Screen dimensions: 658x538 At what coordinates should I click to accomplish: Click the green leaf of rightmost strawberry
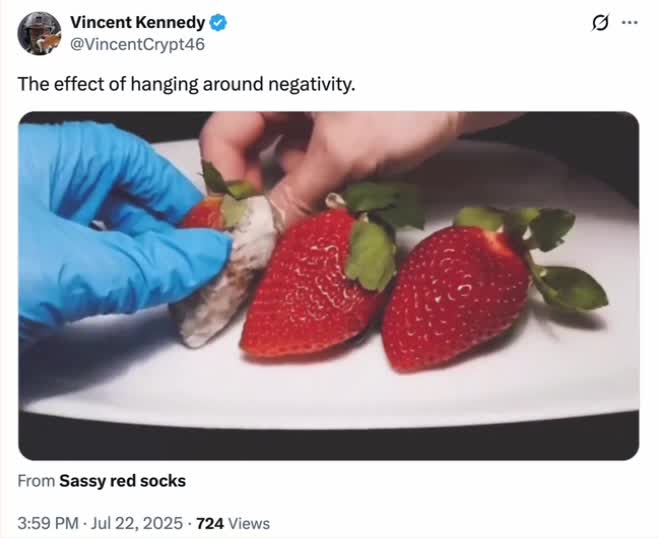click(x=570, y=287)
